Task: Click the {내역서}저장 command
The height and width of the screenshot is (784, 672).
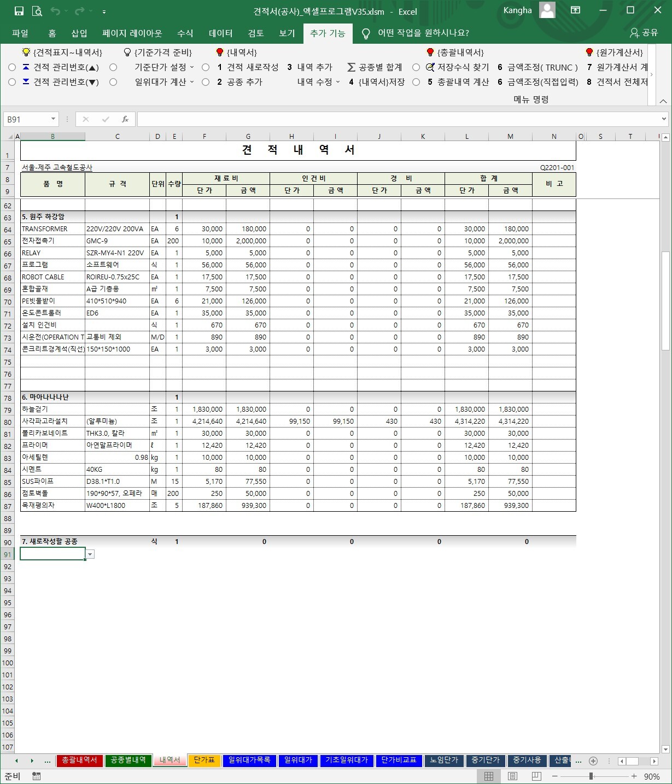Action: tap(377, 82)
